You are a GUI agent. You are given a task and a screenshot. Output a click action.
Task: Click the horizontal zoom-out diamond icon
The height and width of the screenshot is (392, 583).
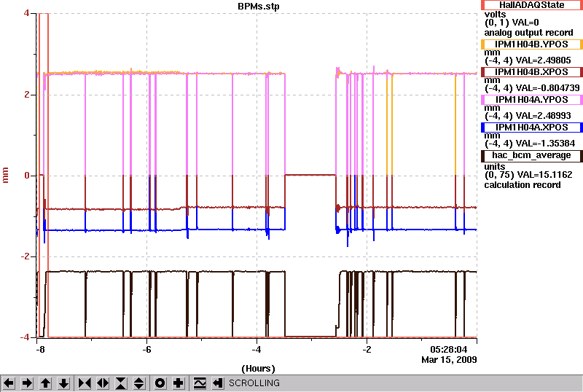(103, 383)
